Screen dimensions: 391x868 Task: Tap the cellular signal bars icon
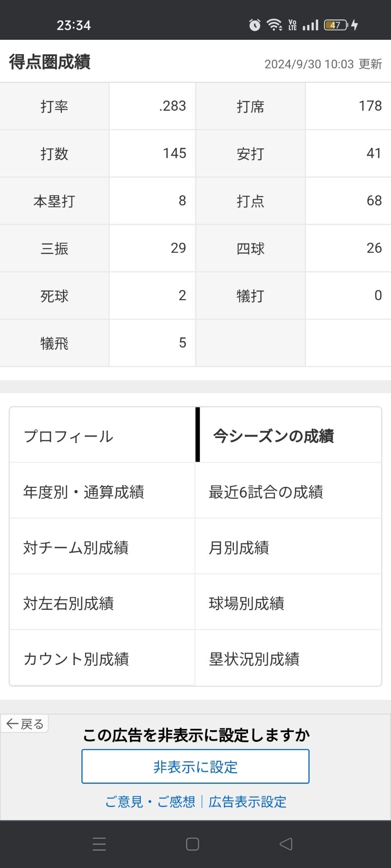coord(310,25)
